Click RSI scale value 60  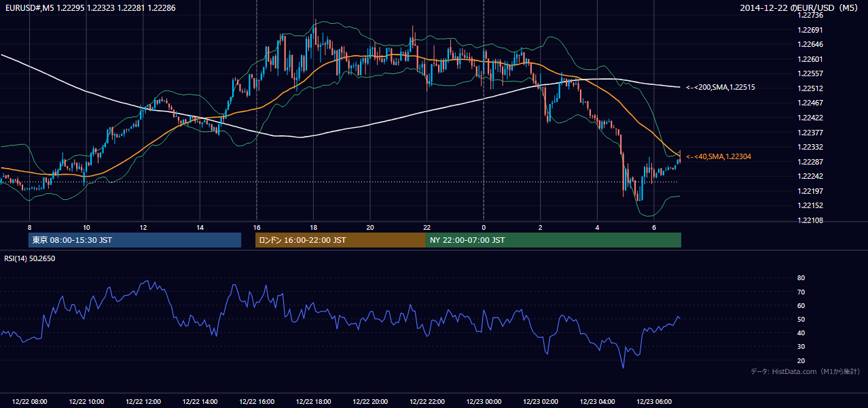pyautogui.click(x=801, y=305)
